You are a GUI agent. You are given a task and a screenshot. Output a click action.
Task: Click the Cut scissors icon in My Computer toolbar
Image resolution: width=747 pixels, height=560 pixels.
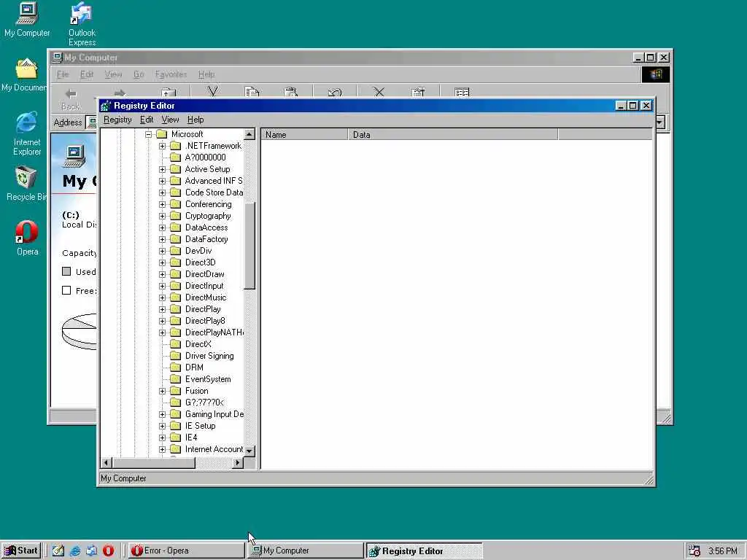212,91
